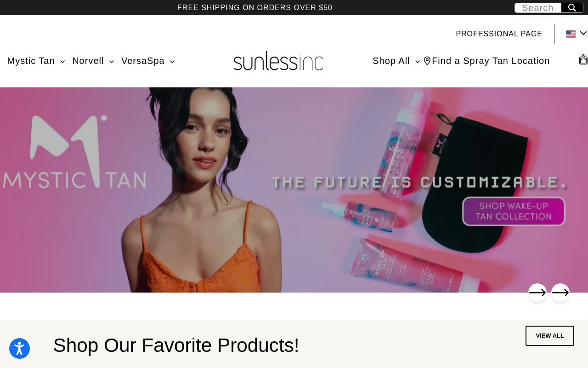Focus the Search input field
Viewport: 588px width, 368px height.
(x=538, y=8)
